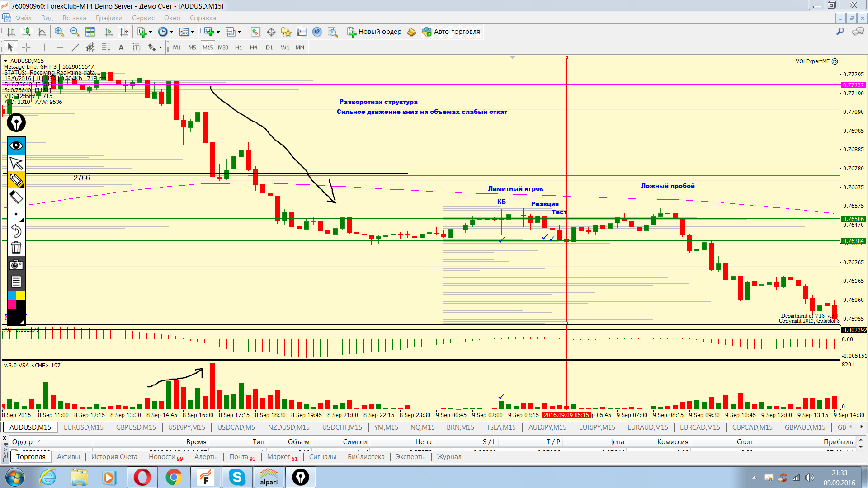Viewport: 868px width, 488px height.
Task: Open the Вид menu
Action: tap(47, 18)
